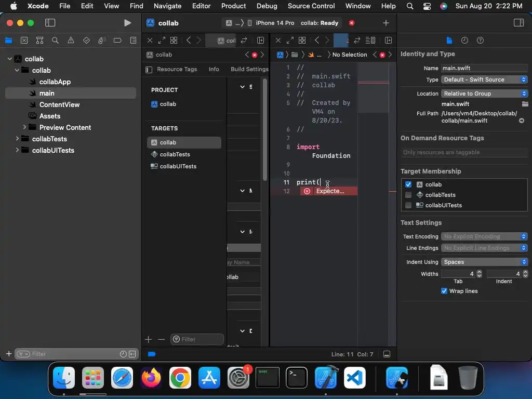The image size is (532, 399).
Task: Add a target with plus button
Action: (148, 339)
